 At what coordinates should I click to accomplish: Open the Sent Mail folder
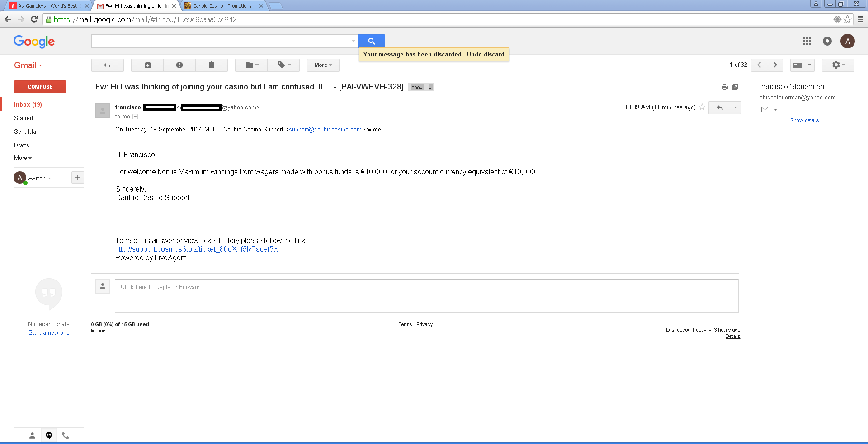click(27, 131)
